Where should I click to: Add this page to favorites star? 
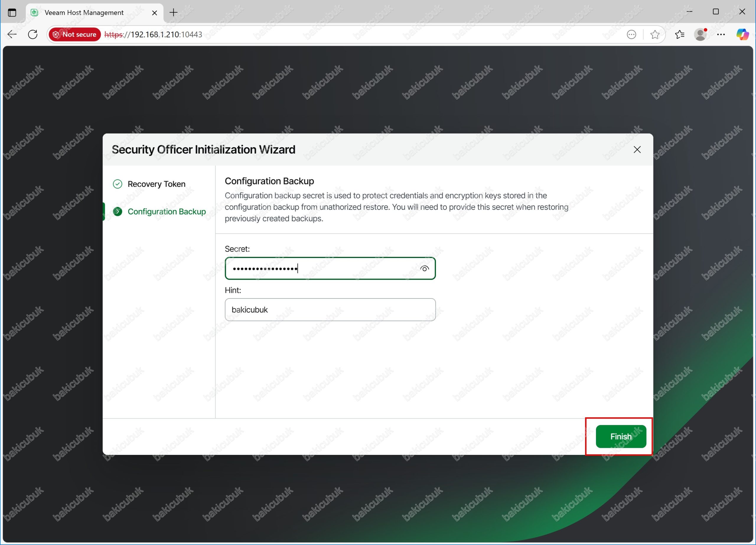(655, 34)
